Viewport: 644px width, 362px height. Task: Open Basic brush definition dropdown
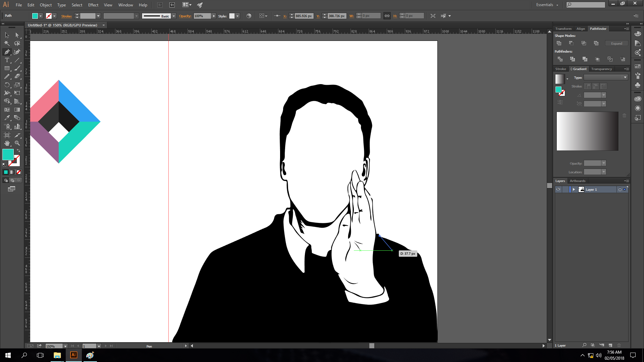pos(174,16)
